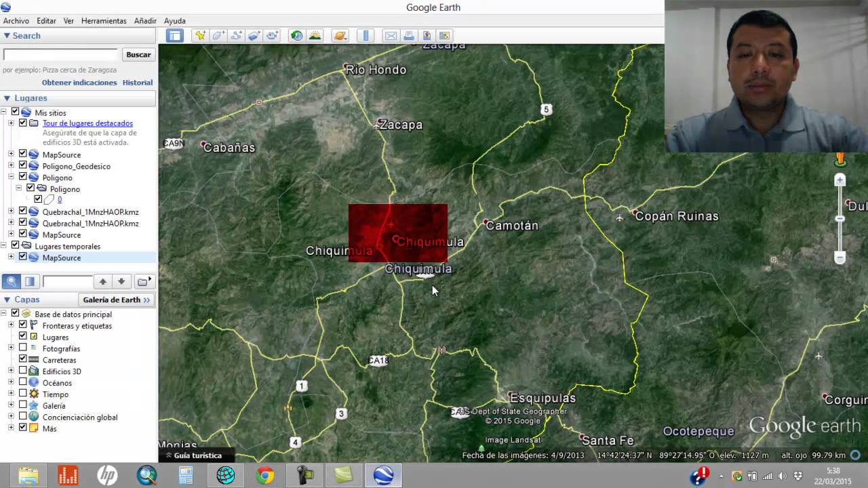Move selected place up with arrow button
868x488 pixels.
[103, 281]
